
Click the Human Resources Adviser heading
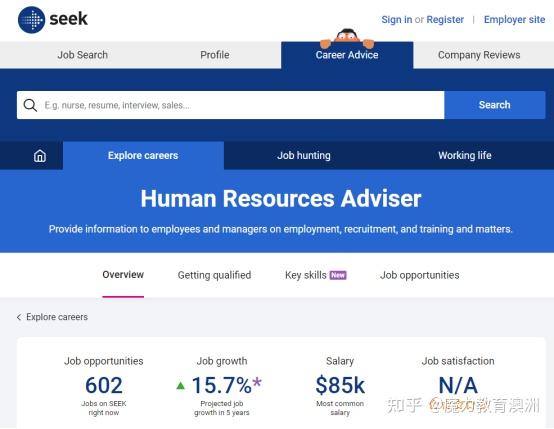click(281, 198)
